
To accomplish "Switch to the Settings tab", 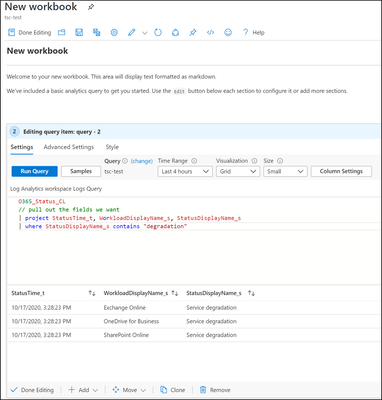I will (x=22, y=147).
